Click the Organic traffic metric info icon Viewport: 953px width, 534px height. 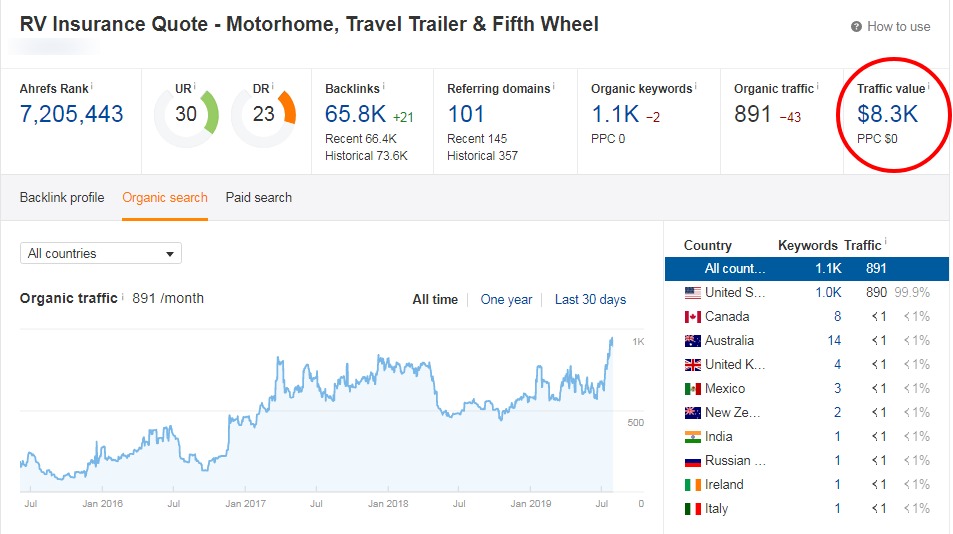817,86
